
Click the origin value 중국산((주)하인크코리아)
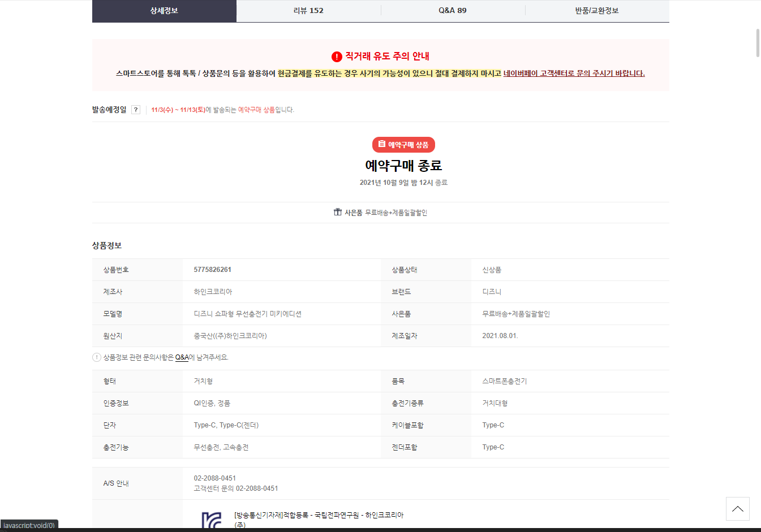coord(230,336)
